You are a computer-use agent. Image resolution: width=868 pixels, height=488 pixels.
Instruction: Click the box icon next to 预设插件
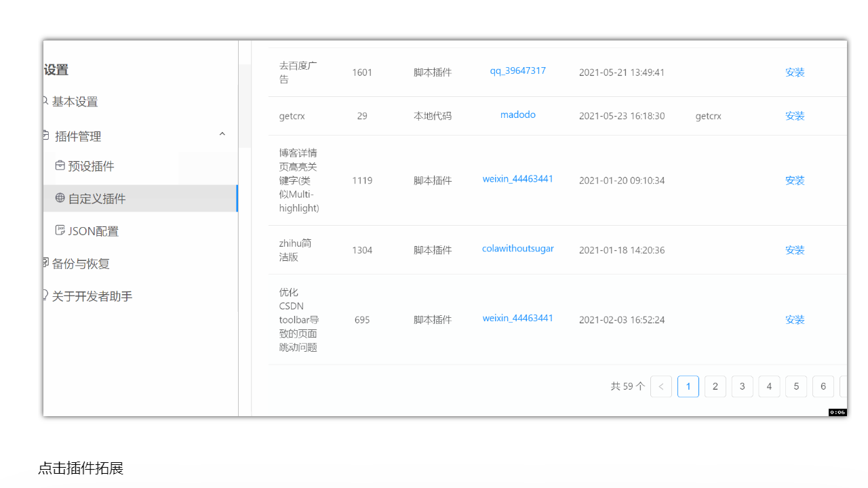tap(60, 165)
